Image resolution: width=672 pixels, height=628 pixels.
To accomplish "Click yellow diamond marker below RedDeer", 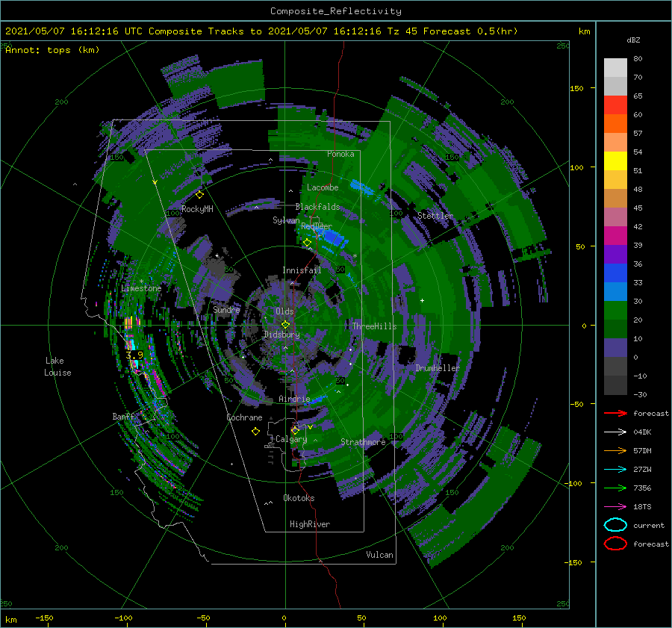I will coord(308,243).
